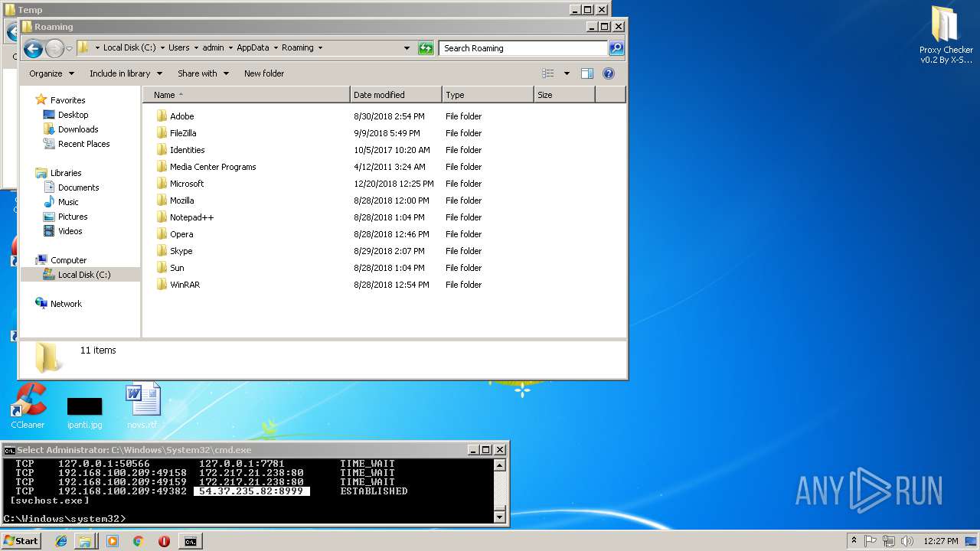Select the Opera folder
This screenshot has width=980, height=551.
pyautogui.click(x=175, y=234)
